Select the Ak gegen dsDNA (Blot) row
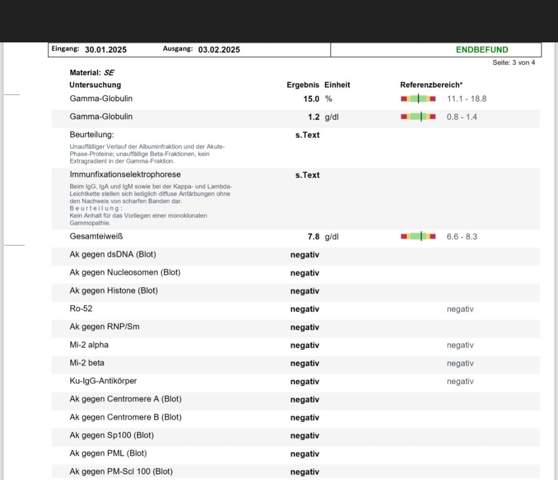 pyautogui.click(x=296, y=256)
